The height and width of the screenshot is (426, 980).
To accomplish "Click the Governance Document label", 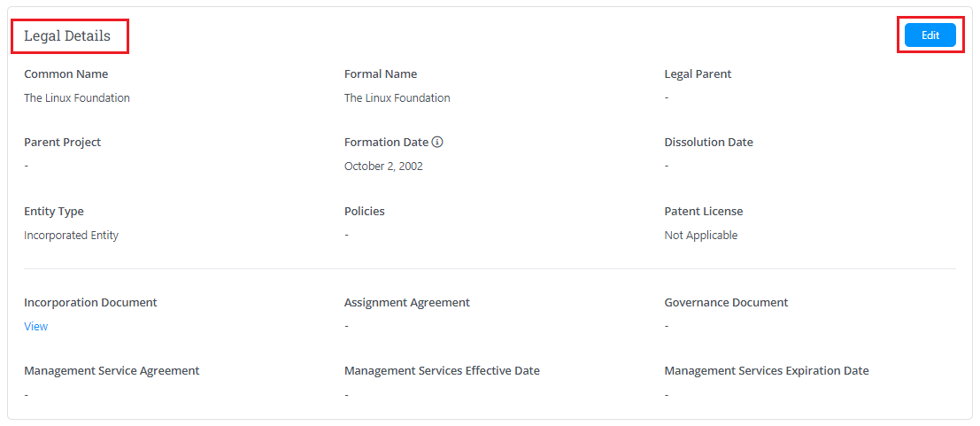I will 726,303.
